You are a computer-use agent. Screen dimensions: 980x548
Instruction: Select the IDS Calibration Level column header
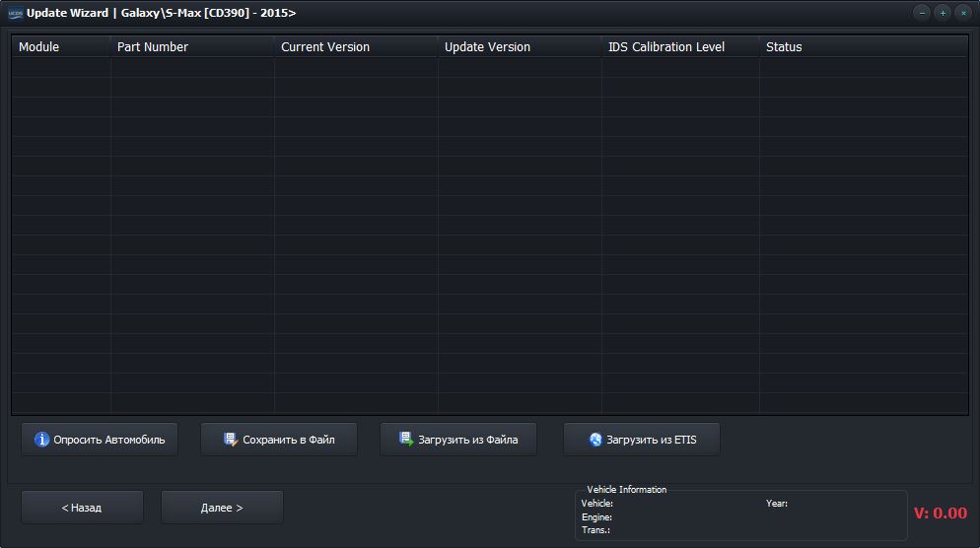click(666, 46)
